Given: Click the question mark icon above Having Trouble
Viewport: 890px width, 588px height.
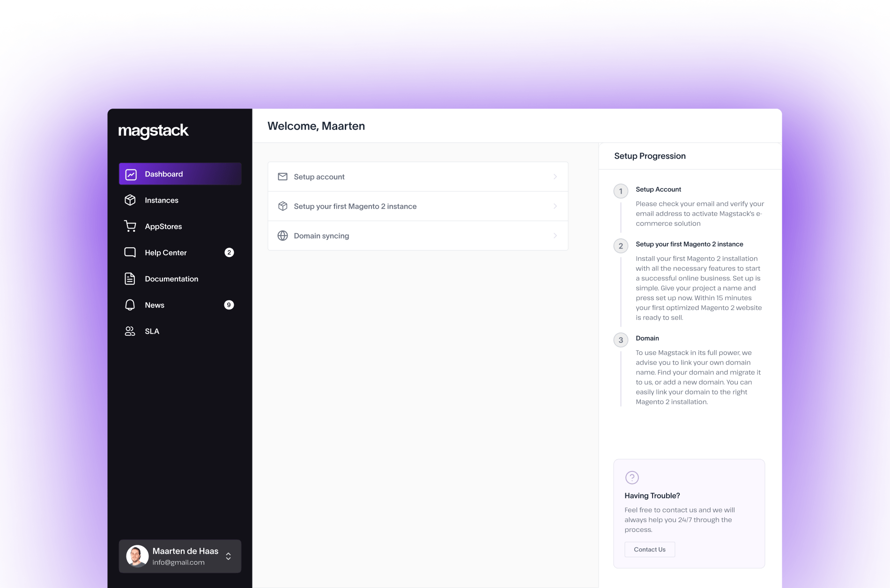Looking at the screenshot, I should [632, 478].
